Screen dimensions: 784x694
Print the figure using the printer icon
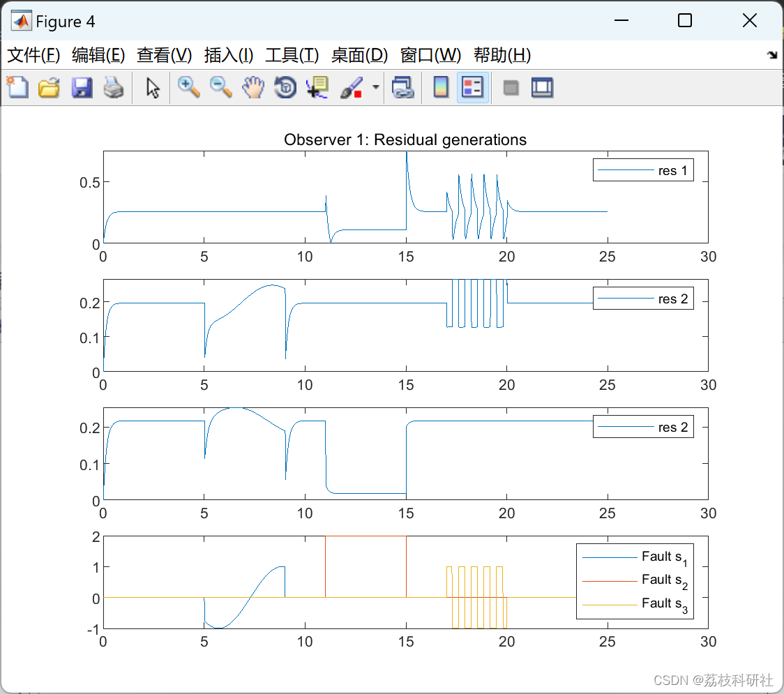[x=114, y=87]
